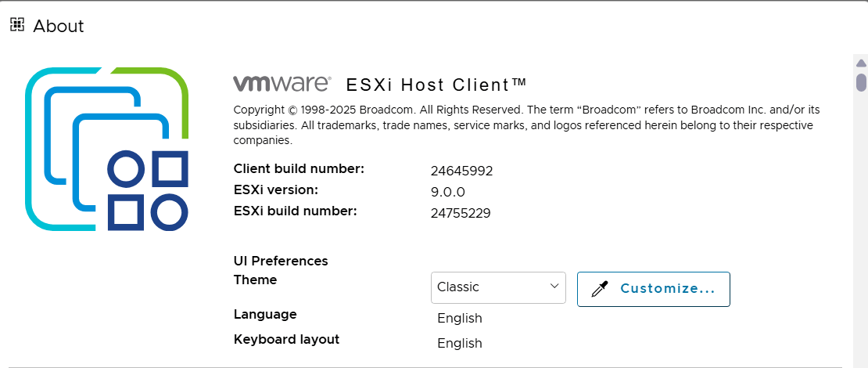This screenshot has height=368, width=868.
Task: Click the About title text
Action: (x=59, y=26)
